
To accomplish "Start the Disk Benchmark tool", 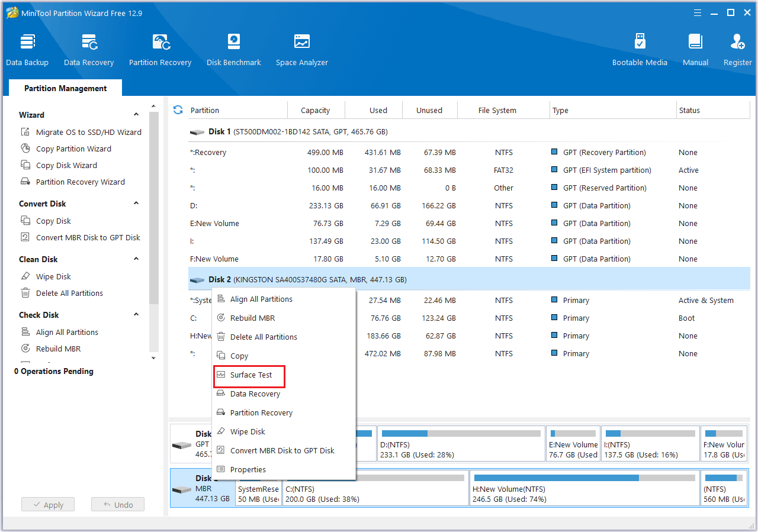I will click(x=234, y=50).
